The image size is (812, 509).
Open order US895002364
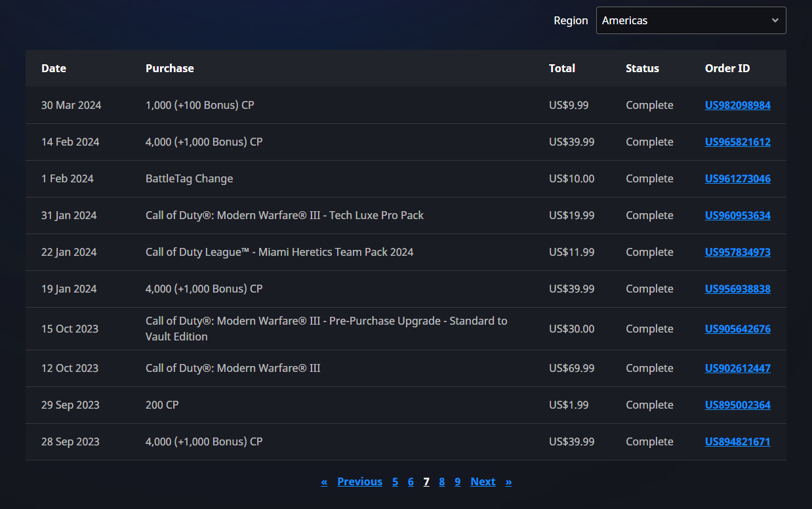point(738,405)
